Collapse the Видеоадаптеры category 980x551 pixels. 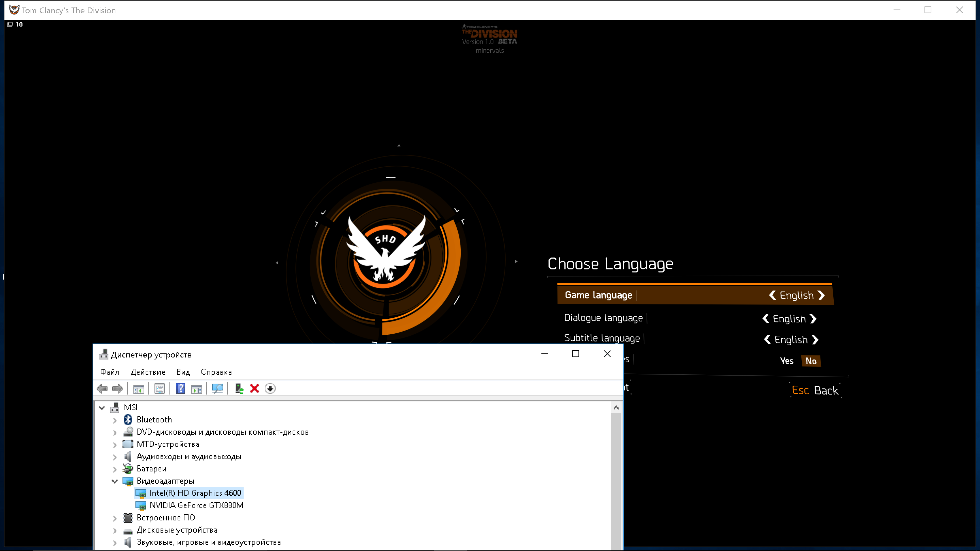click(x=115, y=481)
